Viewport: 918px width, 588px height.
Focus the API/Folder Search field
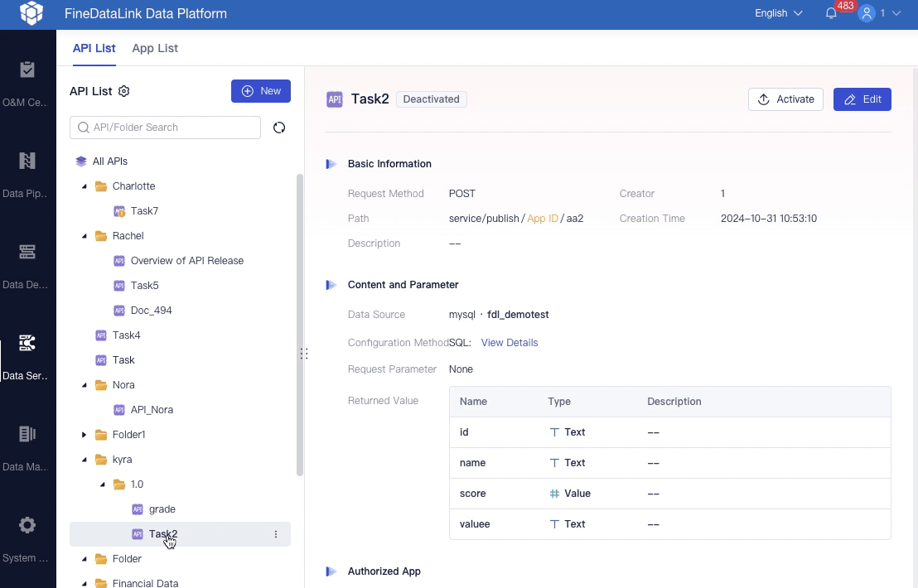pos(165,128)
